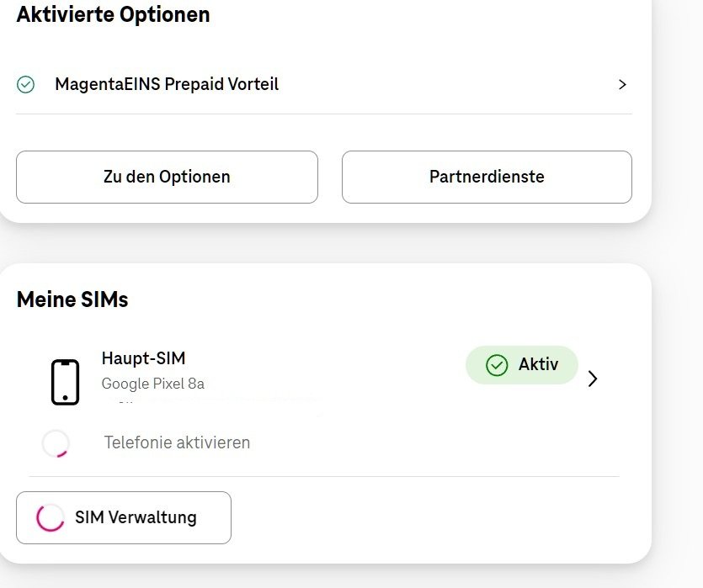Click the Haupt-SIM title
The width and height of the screenshot is (703, 588).
[x=143, y=359]
